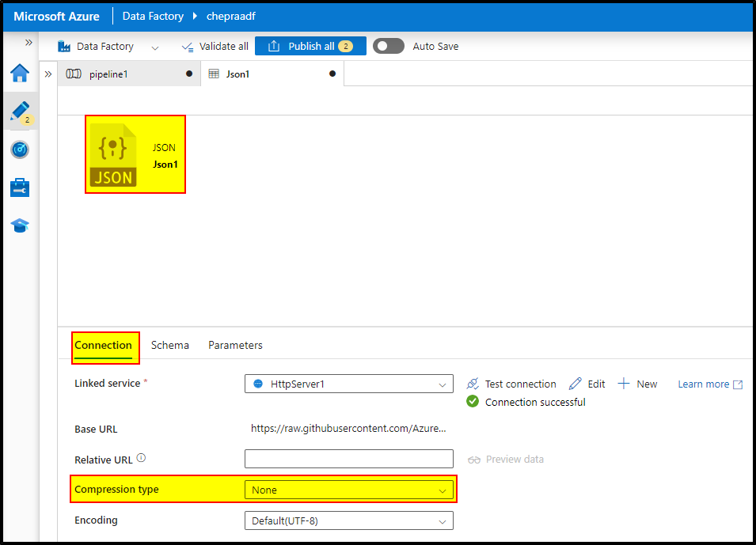Click the Data Factory breadcrumb link
Screen dimensions: 756x545
click(153, 17)
